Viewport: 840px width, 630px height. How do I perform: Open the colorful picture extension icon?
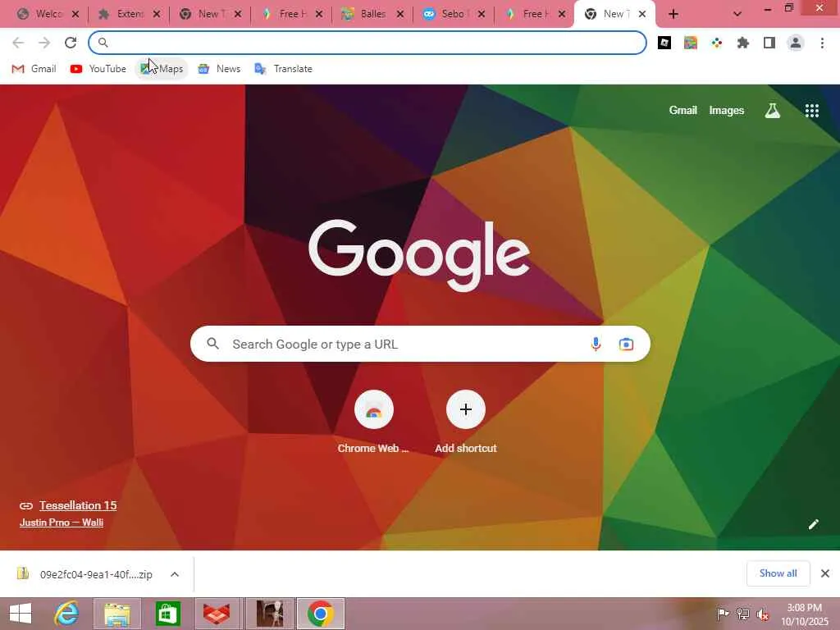click(691, 43)
